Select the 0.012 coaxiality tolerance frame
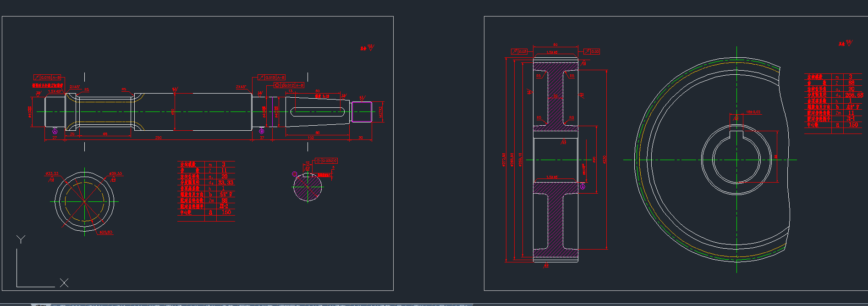Image resolution: width=868 pixels, height=306 pixels. (290, 85)
